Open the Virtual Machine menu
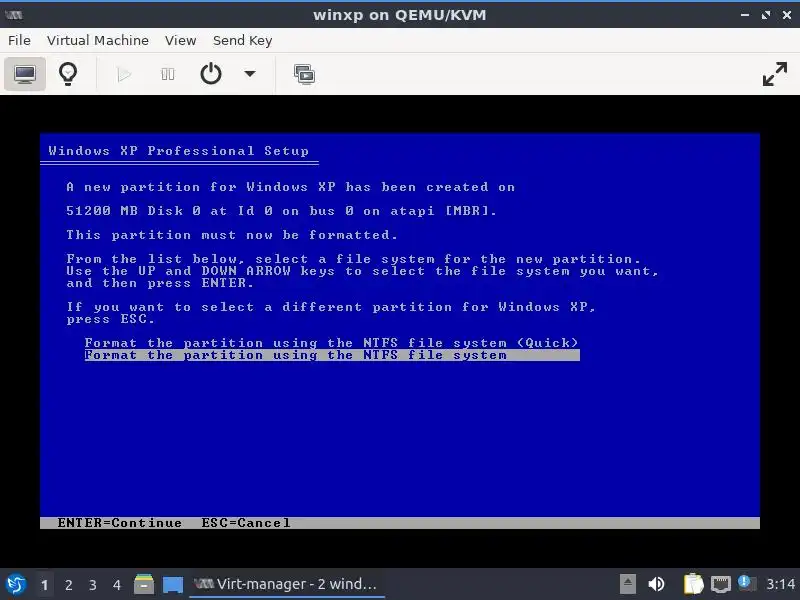Screen dimensions: 800x600 coord(98,40)
